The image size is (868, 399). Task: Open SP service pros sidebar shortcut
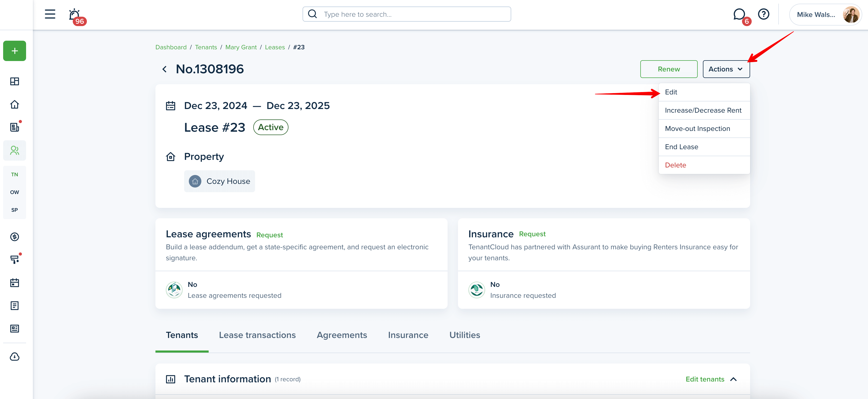[x=15, y=210]
